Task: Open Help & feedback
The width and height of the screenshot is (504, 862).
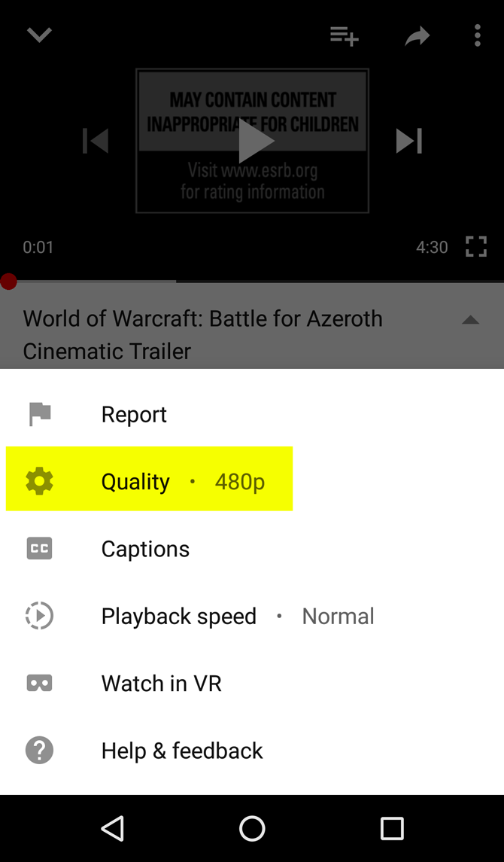Action: pos(182,751)
